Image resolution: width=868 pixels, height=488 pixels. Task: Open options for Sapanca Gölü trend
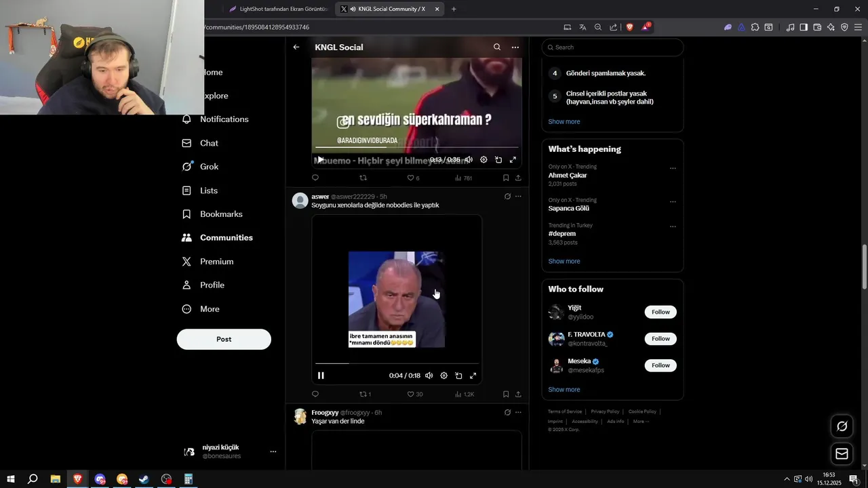pyautogui.click(x=673, y=201)
